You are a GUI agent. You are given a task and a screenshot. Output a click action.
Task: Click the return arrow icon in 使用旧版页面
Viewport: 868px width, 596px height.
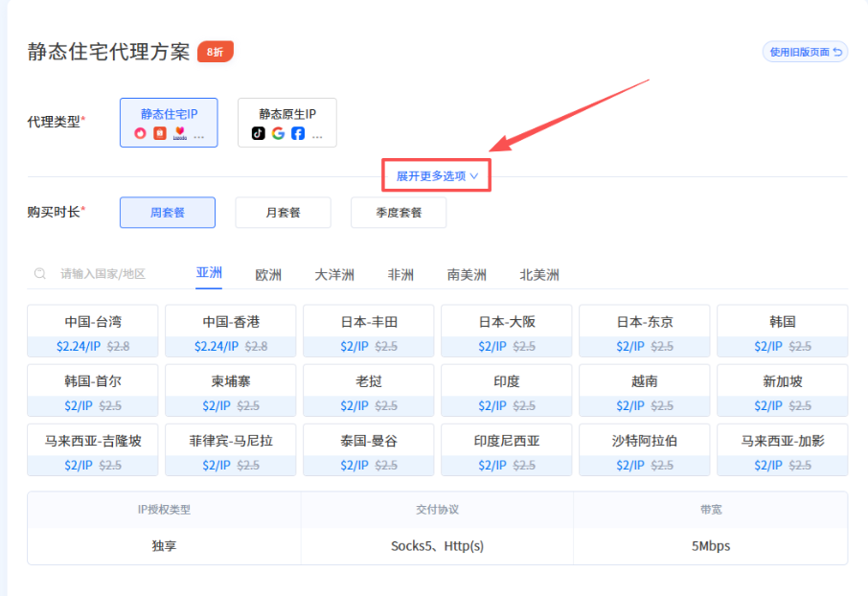[x=837, y=52]
